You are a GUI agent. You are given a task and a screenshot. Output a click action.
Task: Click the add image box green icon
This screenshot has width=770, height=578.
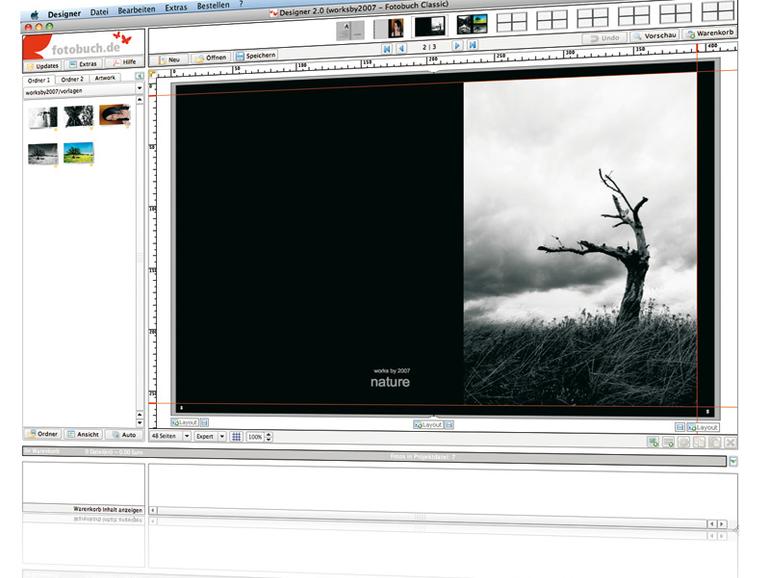[x=653, y=442]
